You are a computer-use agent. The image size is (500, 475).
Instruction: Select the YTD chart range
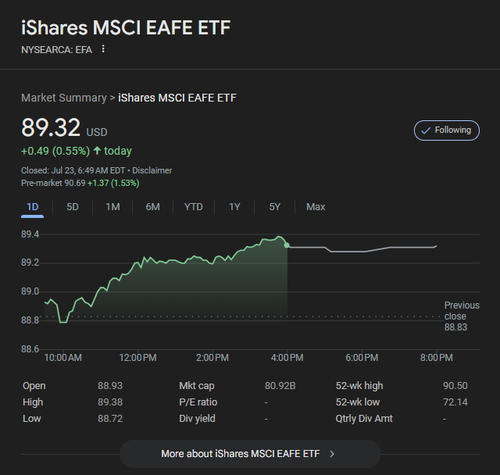tap(193, 207)
